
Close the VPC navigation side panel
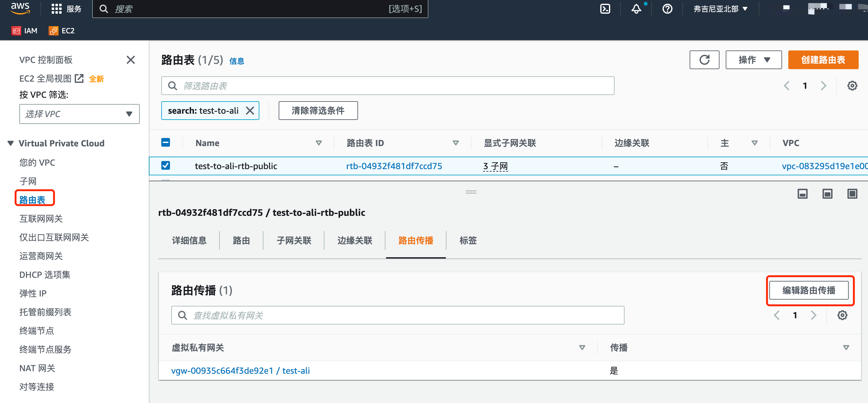coord(131,60)
